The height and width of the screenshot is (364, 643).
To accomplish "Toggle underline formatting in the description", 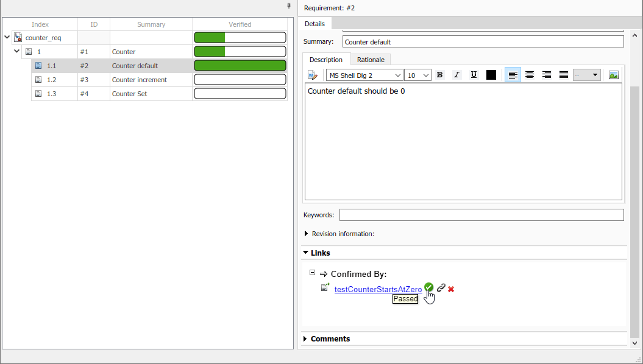I will click(x=474, y=74).
